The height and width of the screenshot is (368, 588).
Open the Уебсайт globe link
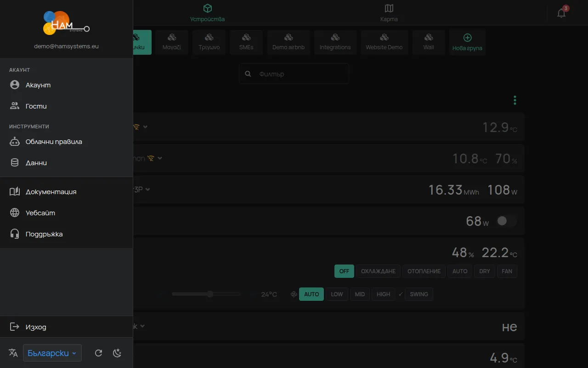67,213
